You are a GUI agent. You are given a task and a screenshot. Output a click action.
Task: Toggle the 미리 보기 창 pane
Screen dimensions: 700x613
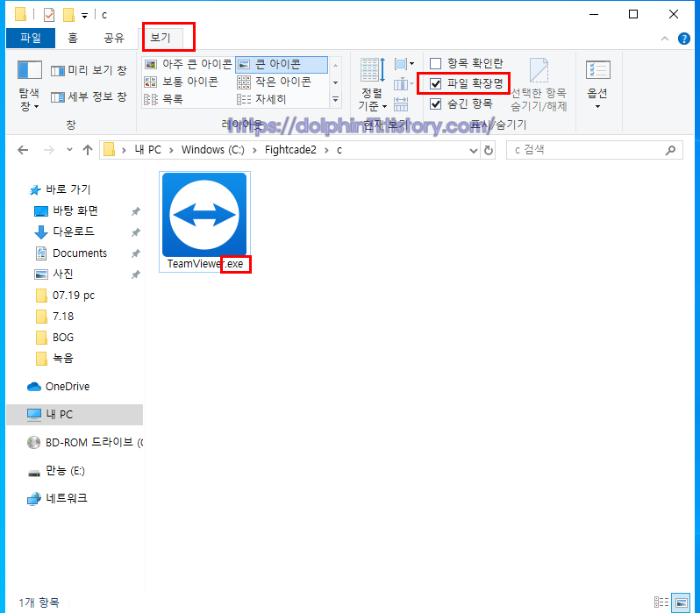coord(89,70)
